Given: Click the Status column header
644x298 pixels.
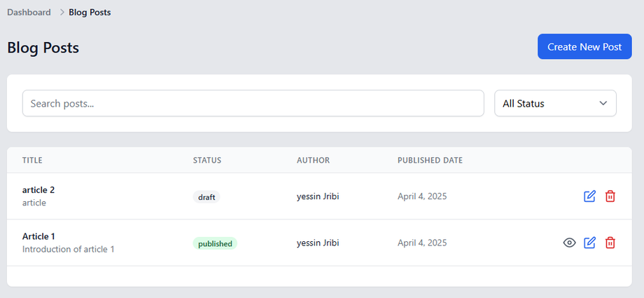Looking at the screenshot, I should (207, 161).
